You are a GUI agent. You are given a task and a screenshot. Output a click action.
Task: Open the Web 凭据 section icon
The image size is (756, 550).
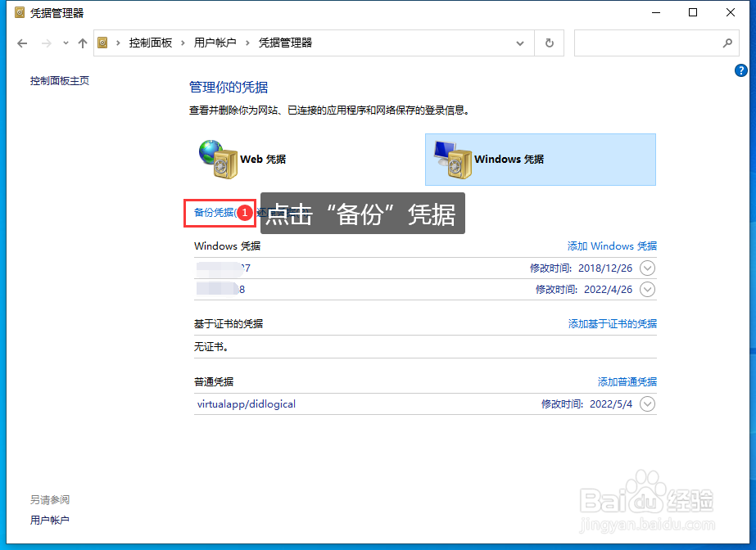coord(220,160)
